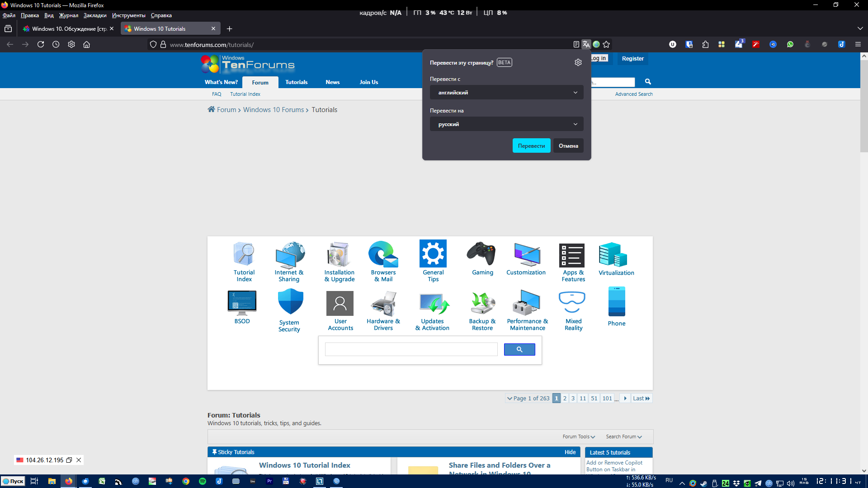868x488 pixels.
Task: Open Spotify from the taskbar
Action: 202,481
